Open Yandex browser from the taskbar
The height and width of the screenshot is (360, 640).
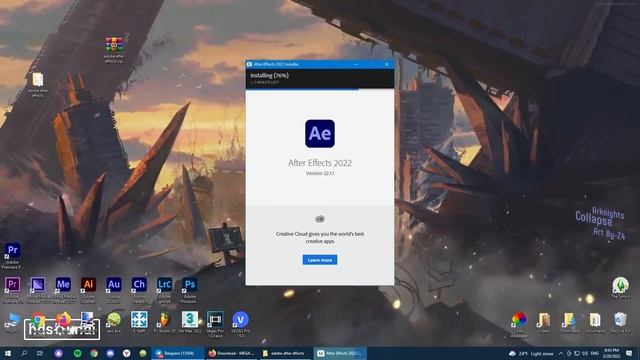tap(127, 353)
